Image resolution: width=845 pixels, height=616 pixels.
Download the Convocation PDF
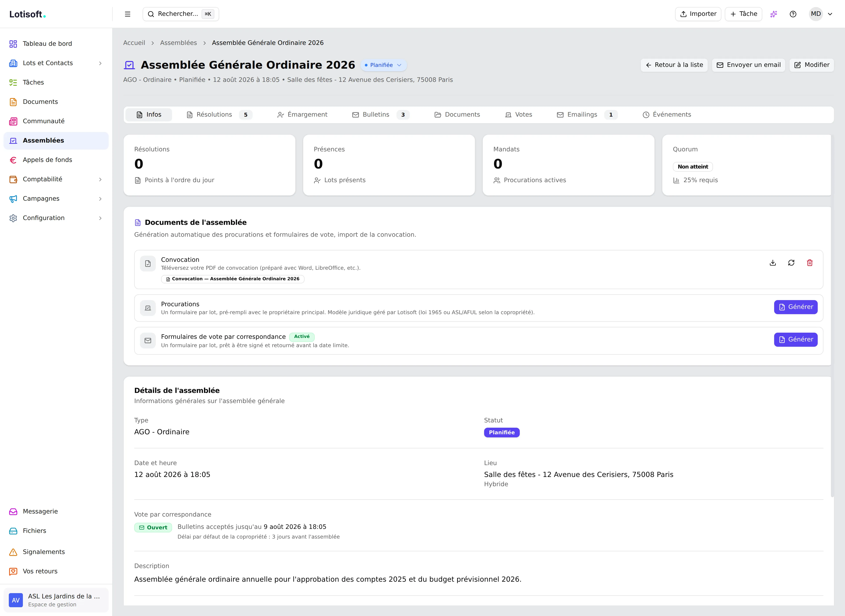pyautogui.click(x=773, y=263)
